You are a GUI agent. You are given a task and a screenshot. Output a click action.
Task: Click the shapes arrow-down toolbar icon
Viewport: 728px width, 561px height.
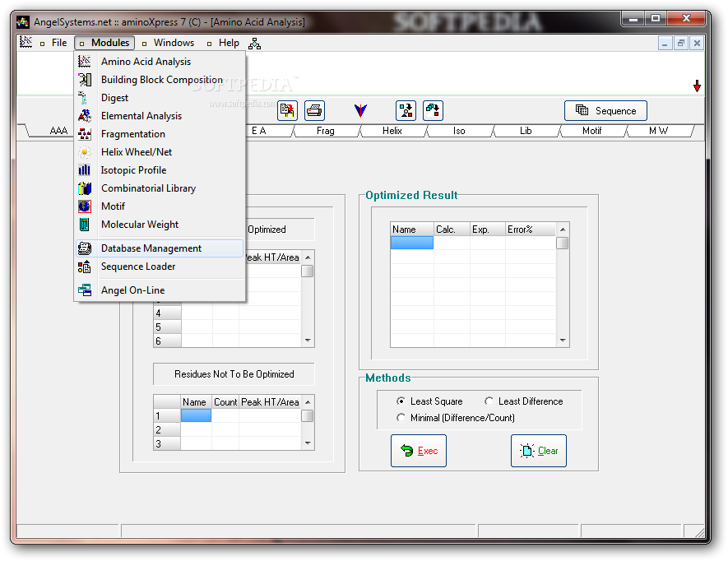point(406,110)
